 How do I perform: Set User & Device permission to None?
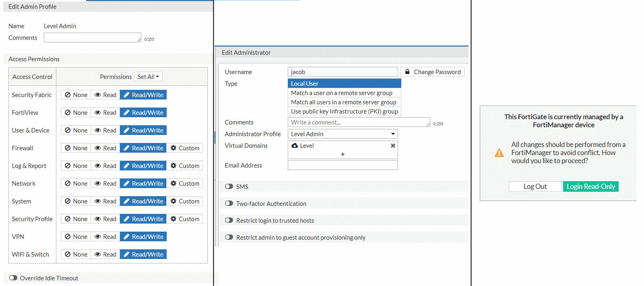point(76,130)
